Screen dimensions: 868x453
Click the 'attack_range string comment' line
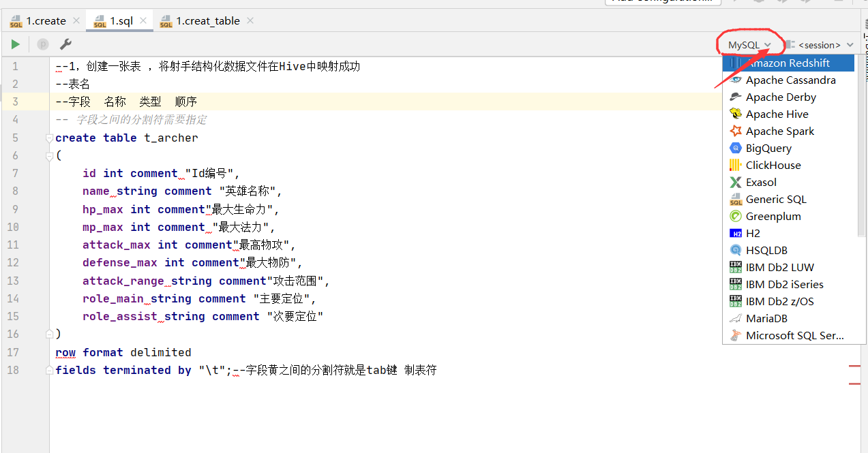pyautogui.click(x=206, y=281)
